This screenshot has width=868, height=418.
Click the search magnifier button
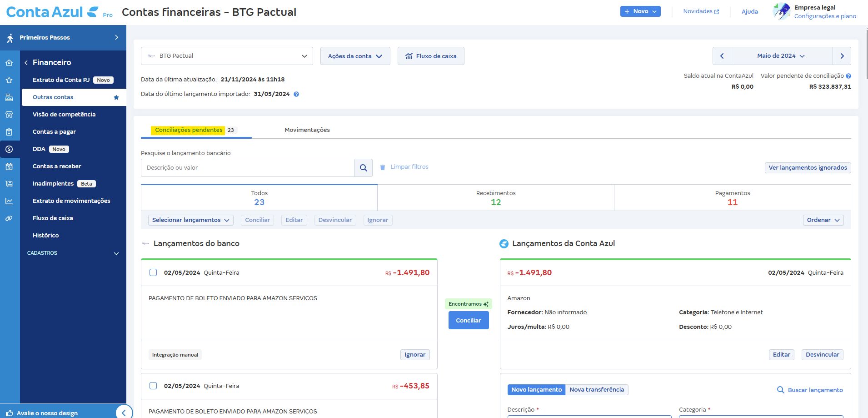[x=364, y=168]
